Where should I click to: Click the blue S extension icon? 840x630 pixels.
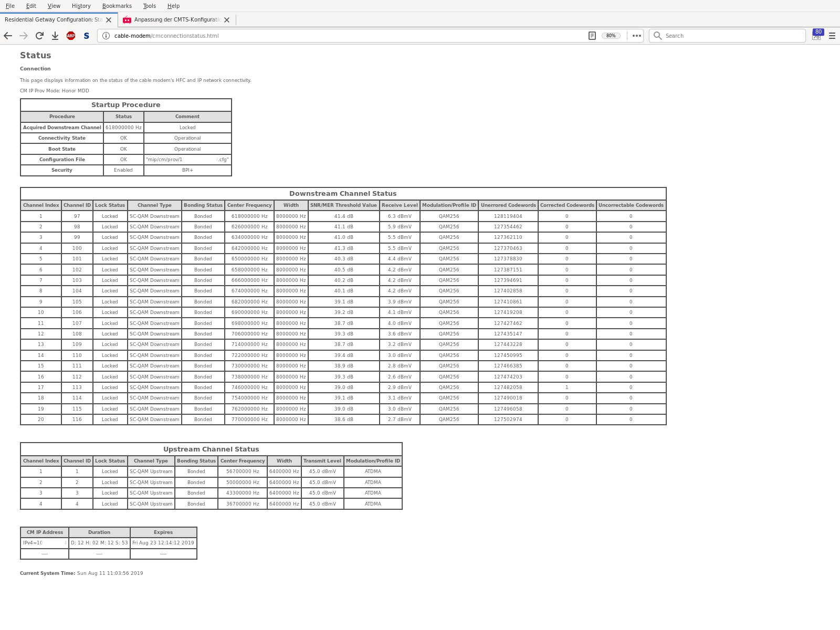coord(87,36)
